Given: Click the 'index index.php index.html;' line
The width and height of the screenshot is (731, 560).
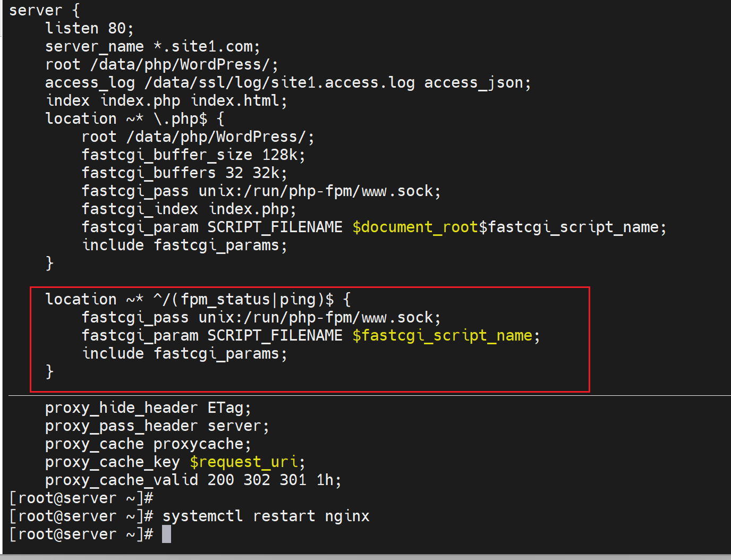Looking at the screenshot, I should (166, 100).
